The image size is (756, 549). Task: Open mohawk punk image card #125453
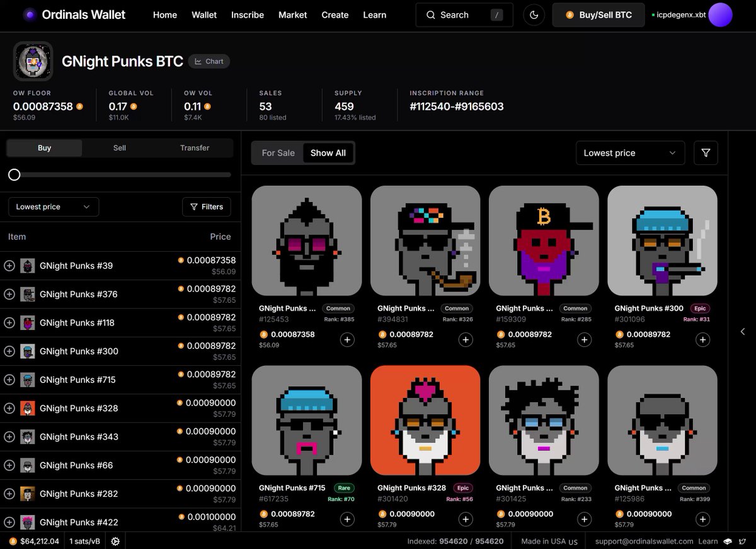tap(307, 241)
